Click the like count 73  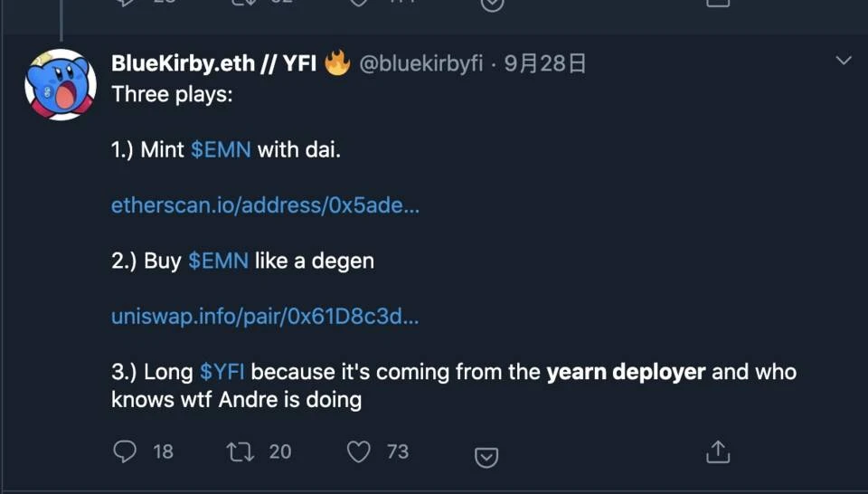(x=398, y=451)
